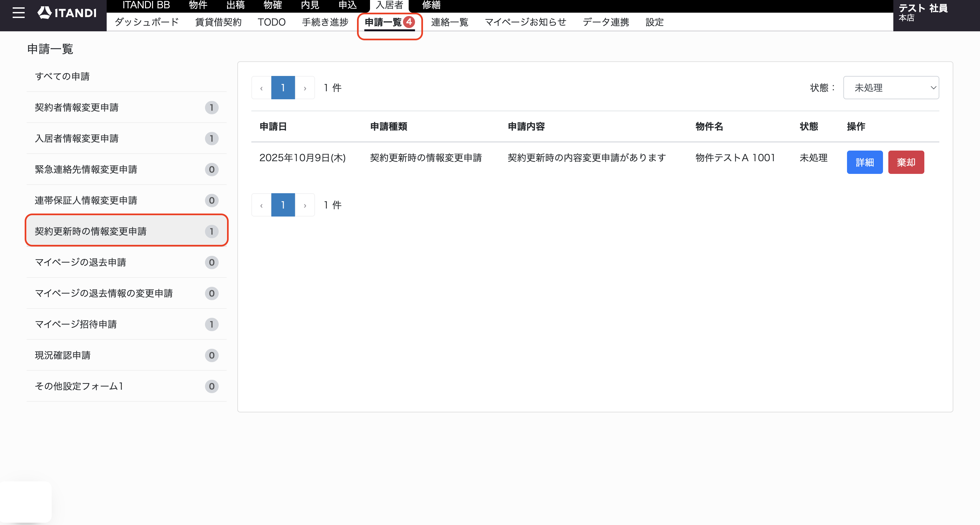Image resolution: width=980 pixels, height=525 pixels.
Task: Click the ITANDI logo
Action: click(x=67, y=13)
